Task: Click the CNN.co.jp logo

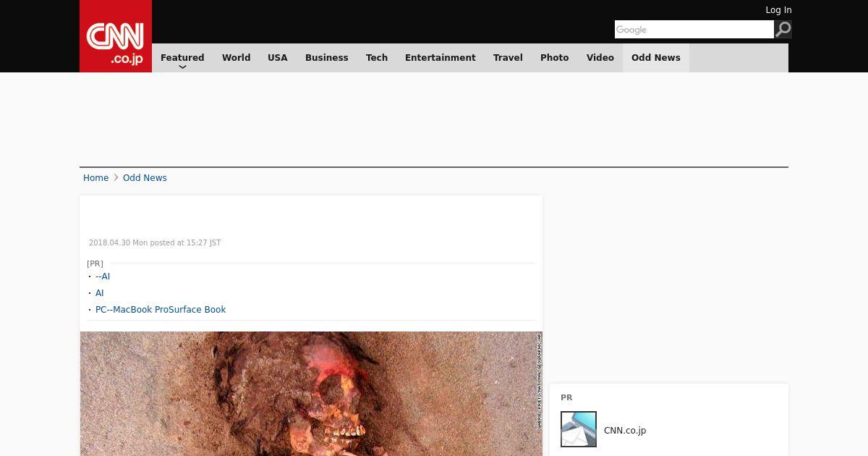Action: 116,36
